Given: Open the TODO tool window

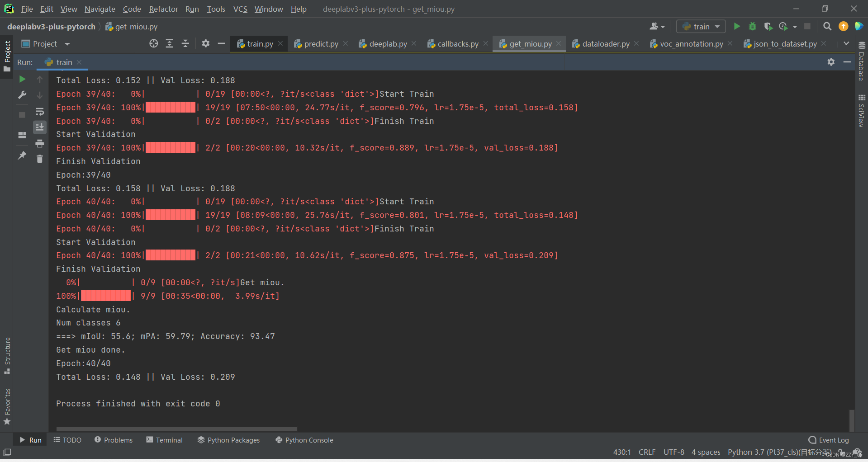Looking at the screenshot, I should pos(67,440).
